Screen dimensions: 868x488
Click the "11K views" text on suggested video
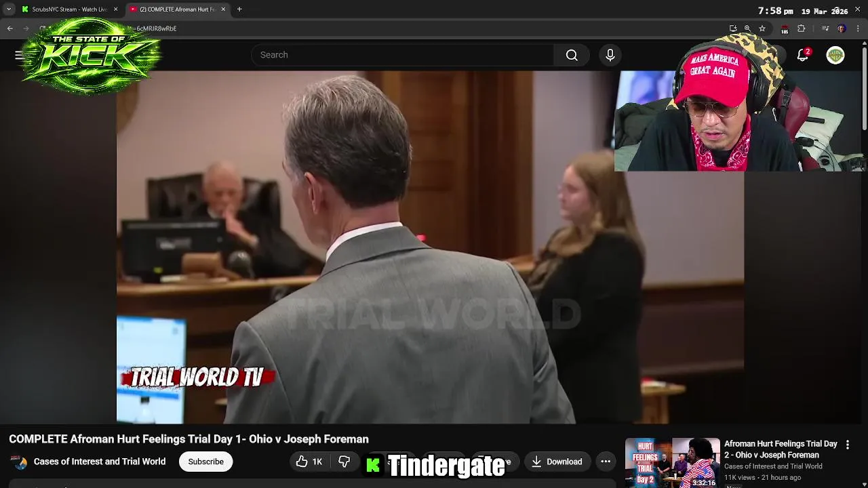741,478
